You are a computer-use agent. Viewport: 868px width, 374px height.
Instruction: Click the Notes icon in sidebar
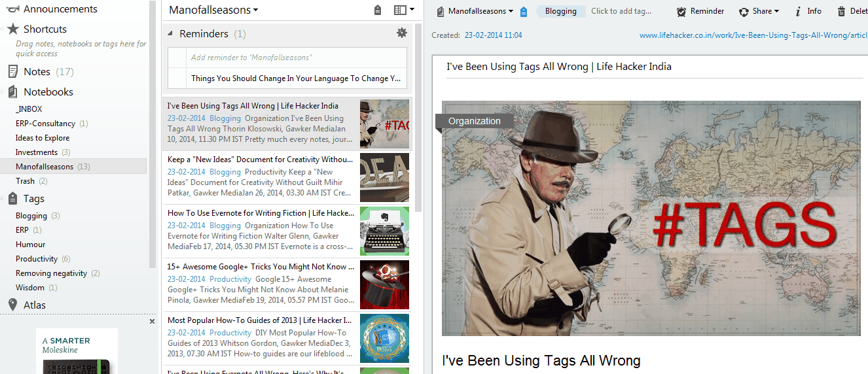[13, 72]
